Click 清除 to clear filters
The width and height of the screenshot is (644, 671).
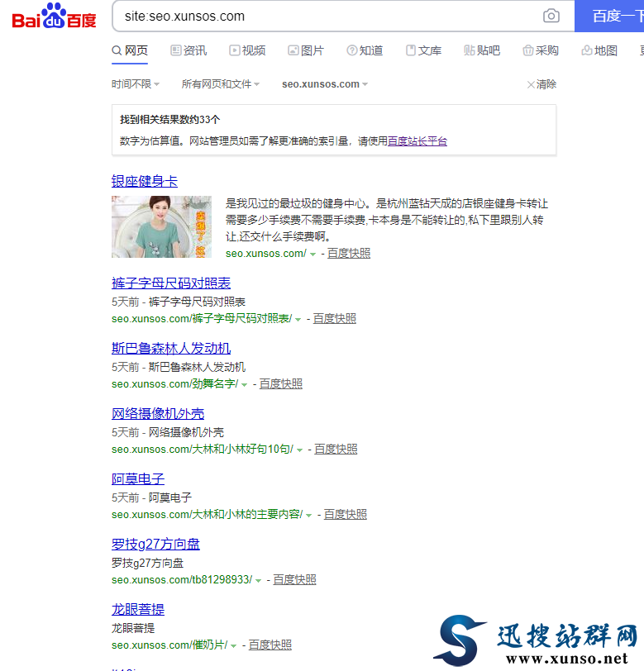point(541,84)
